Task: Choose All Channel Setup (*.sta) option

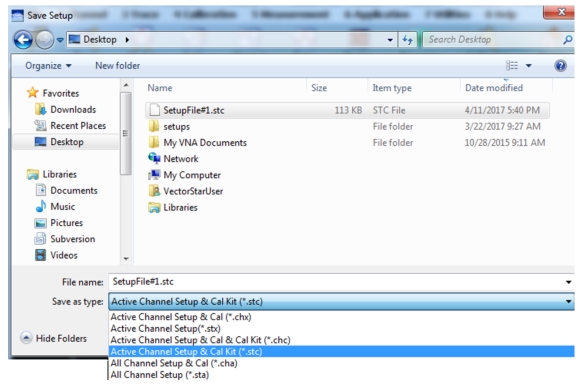Action: [x=341, y=375]
